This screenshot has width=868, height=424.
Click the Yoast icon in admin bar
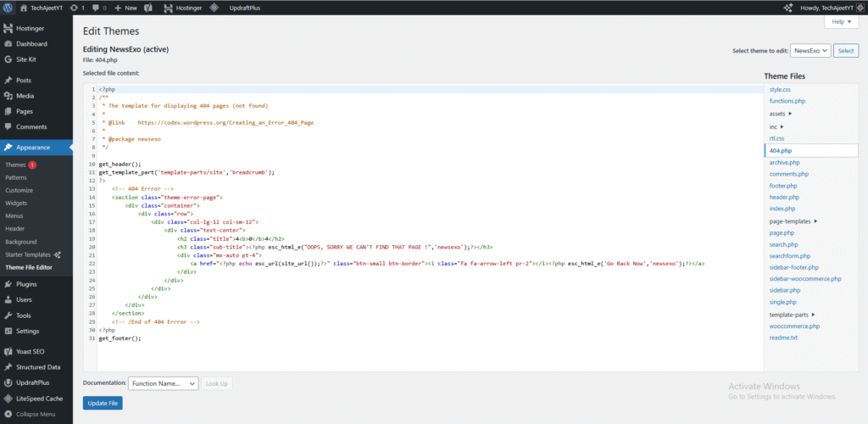148,7
